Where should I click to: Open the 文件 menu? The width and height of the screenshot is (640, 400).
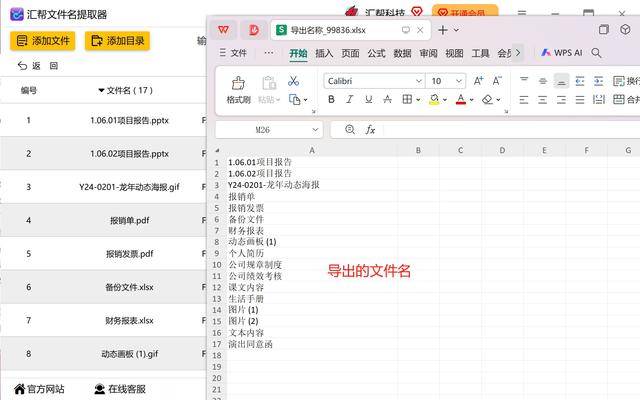point(233,53)
